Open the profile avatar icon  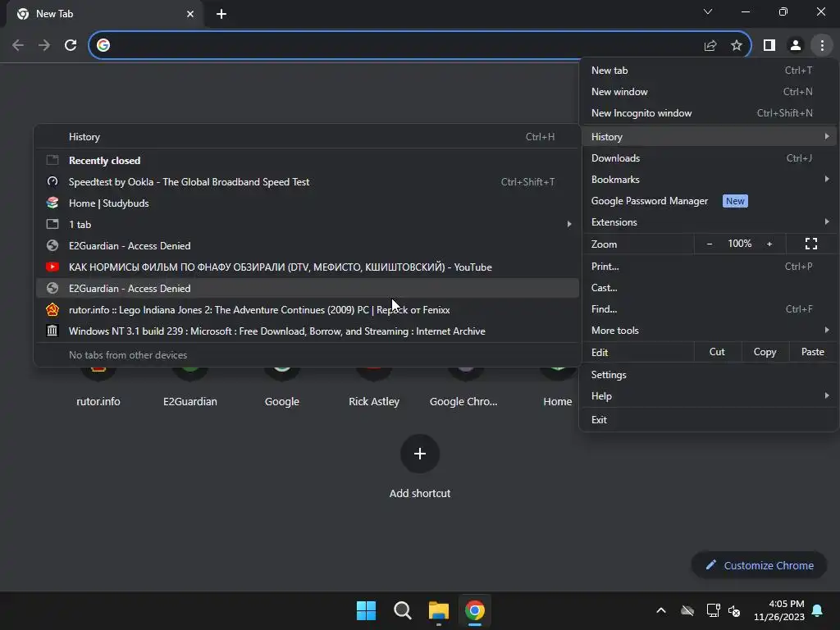796,46
